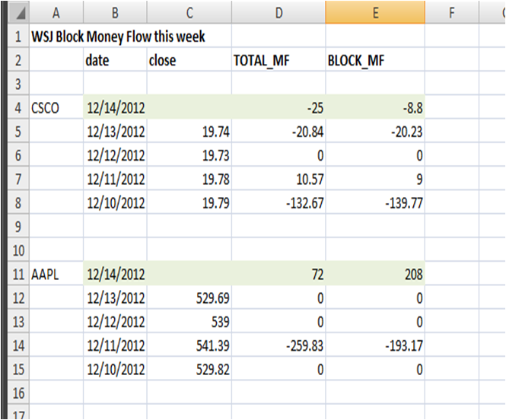
Task: Select the '208' BLOCK_MF cell
Action: pos(375,274)
